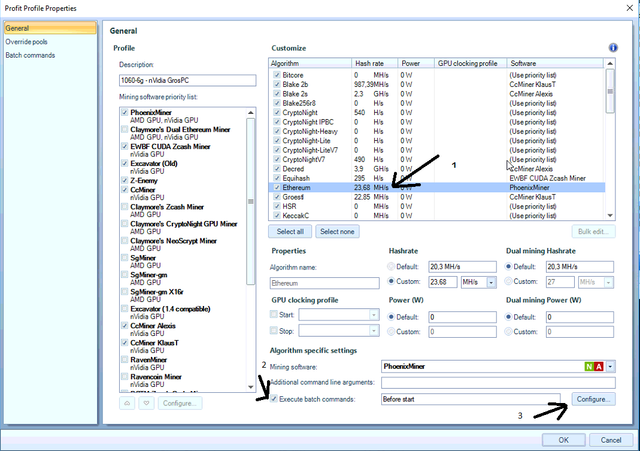Open the Batch commands section
The height and width of the screenshot is (451, 640).
[x=30, y=55]
